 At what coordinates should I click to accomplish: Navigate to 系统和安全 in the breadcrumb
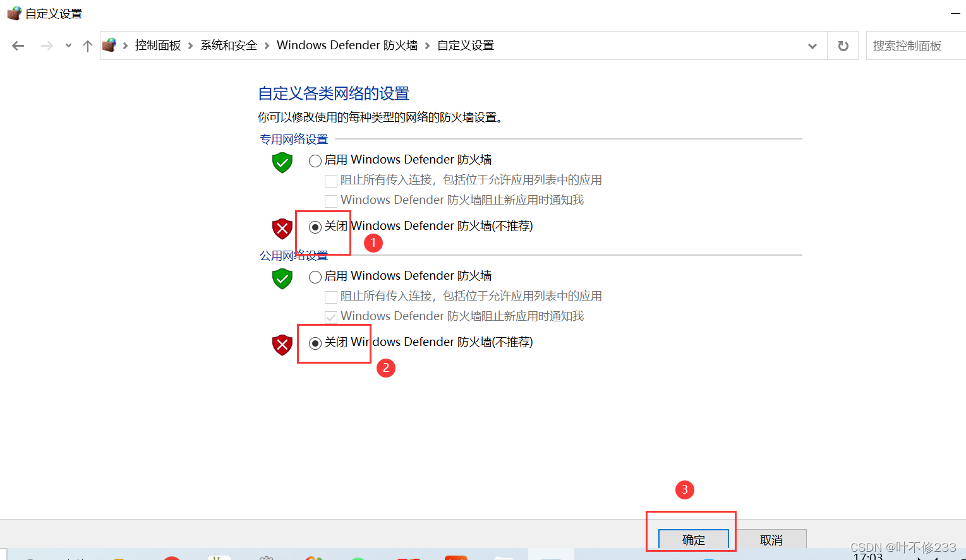click(229, 45)
